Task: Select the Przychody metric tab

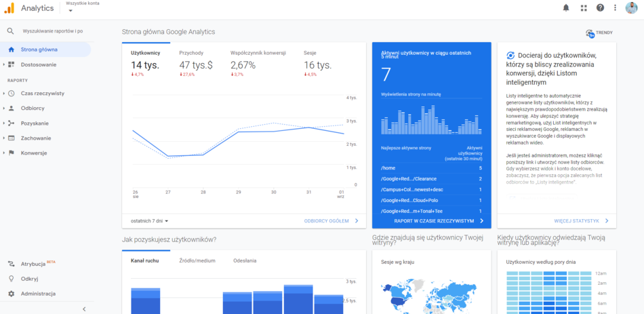Action: point(191,53)
